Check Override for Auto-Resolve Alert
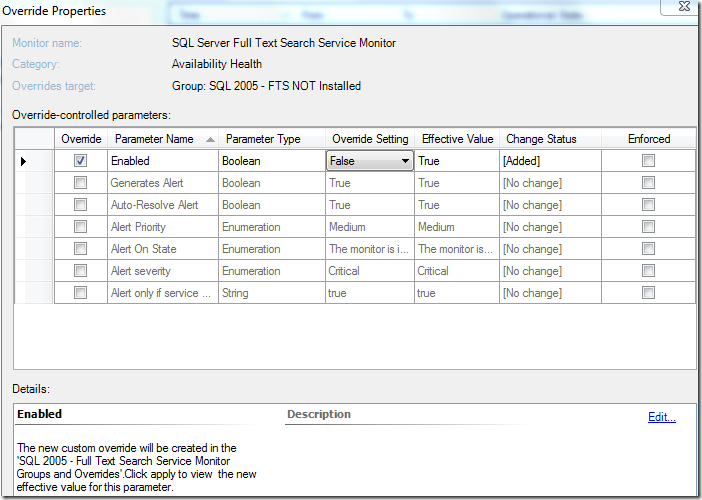The image size is (702, 500). click(x=81, y=204)
